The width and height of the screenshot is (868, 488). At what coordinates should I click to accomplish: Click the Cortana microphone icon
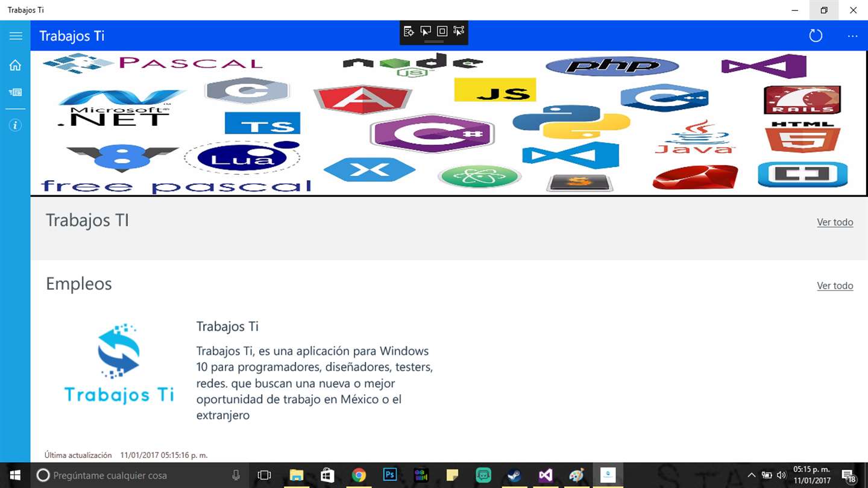(236, 475)
